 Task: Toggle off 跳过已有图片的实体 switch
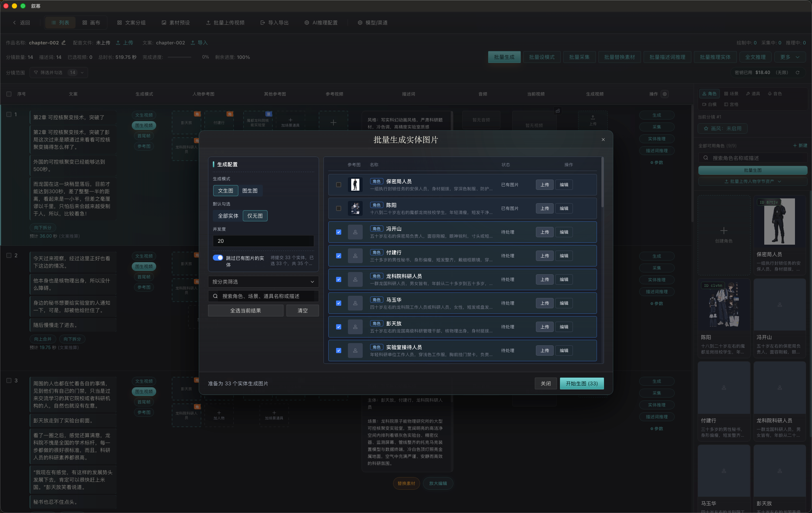[x=218, y=258]
